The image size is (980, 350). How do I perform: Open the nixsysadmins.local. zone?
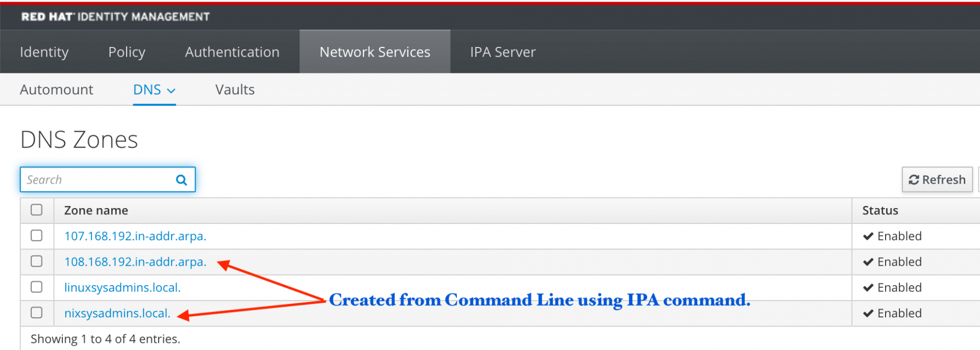[x=117, y=313]
